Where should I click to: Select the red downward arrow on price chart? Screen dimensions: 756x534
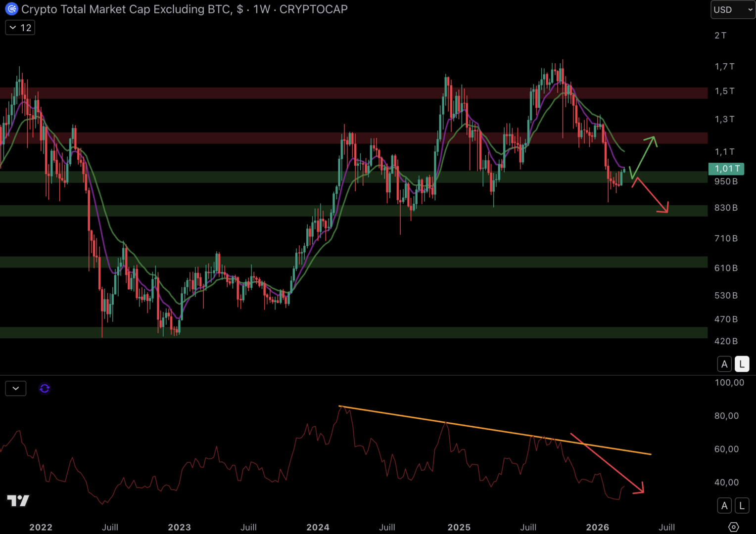click(x=651, y=195)
